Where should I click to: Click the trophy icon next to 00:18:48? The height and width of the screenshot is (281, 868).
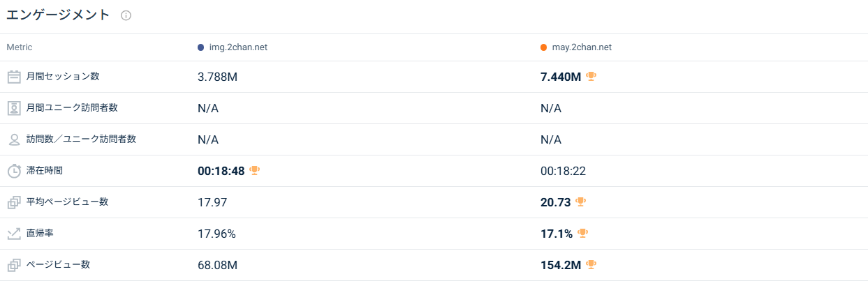(255, 170)
